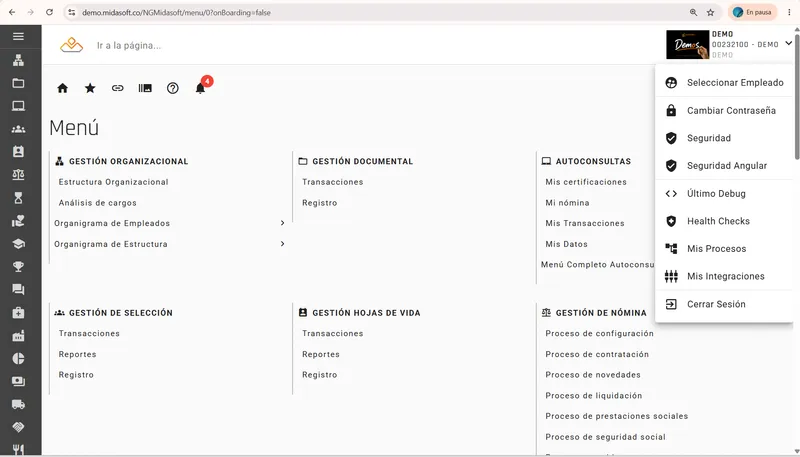Expand Organigrama de Estructura submenu
Viewport: 800px width, 457px height.
coord(282,244)
